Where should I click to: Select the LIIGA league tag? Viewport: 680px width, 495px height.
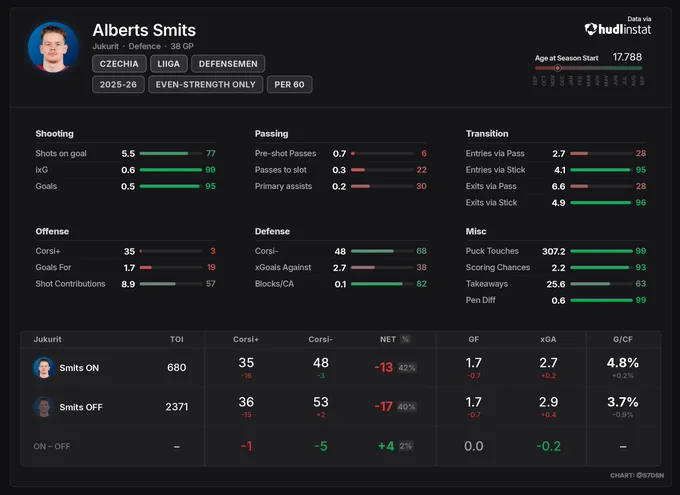coord(168,64)
